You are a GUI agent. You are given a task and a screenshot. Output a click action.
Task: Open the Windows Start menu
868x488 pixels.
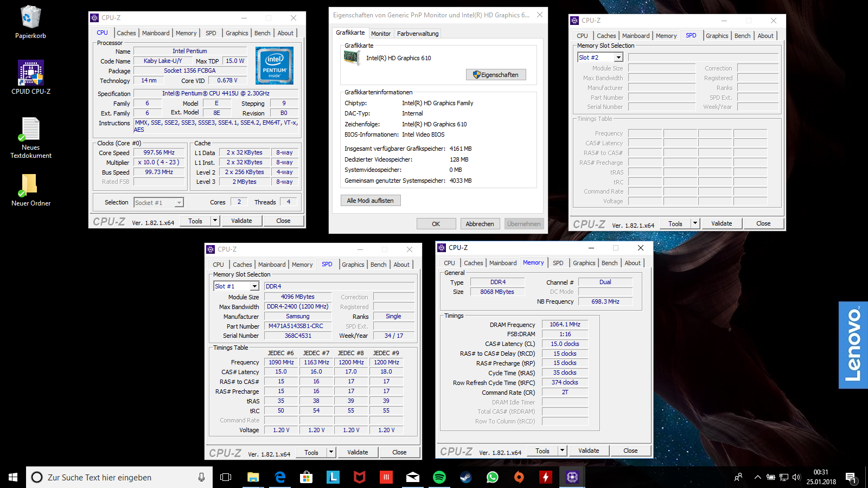pyautogui.click(x=13, y=477)
